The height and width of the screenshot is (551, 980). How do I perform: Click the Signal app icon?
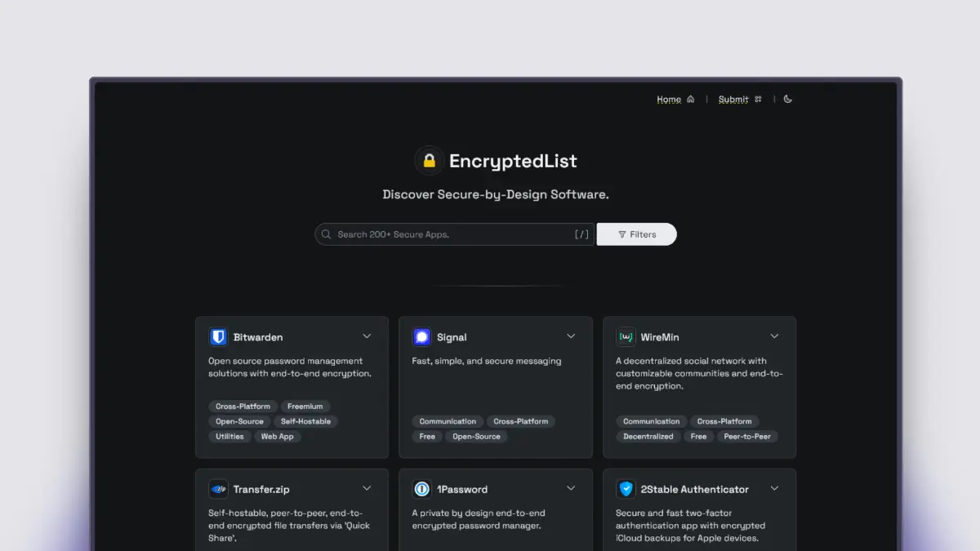(x=421, y=337)
